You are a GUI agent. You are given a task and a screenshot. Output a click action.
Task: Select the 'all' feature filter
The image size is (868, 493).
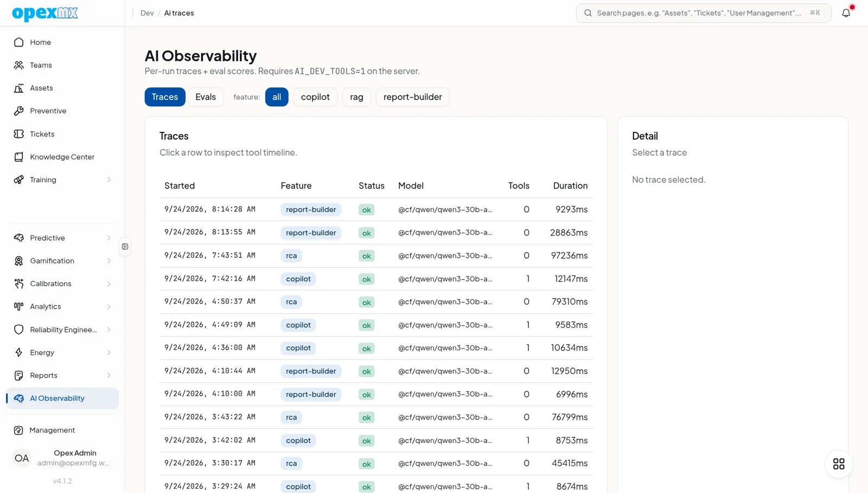tap(277, 97)
